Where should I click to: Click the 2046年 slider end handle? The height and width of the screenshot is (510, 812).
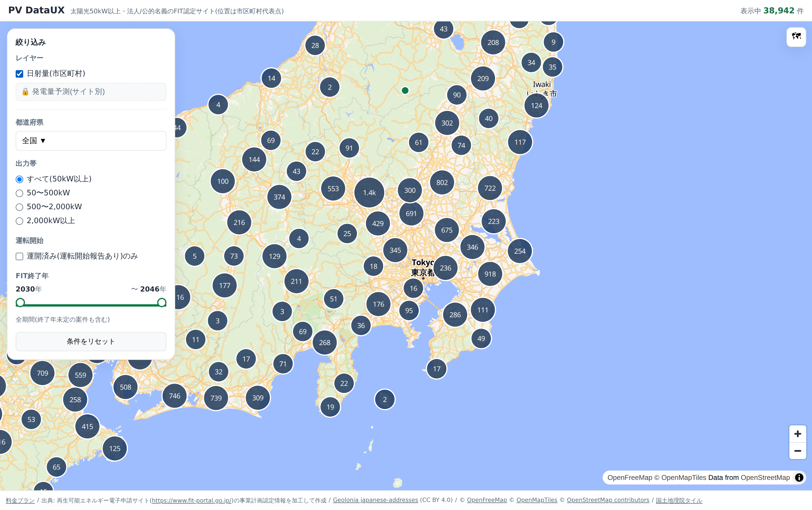click(x=162, y=302)
